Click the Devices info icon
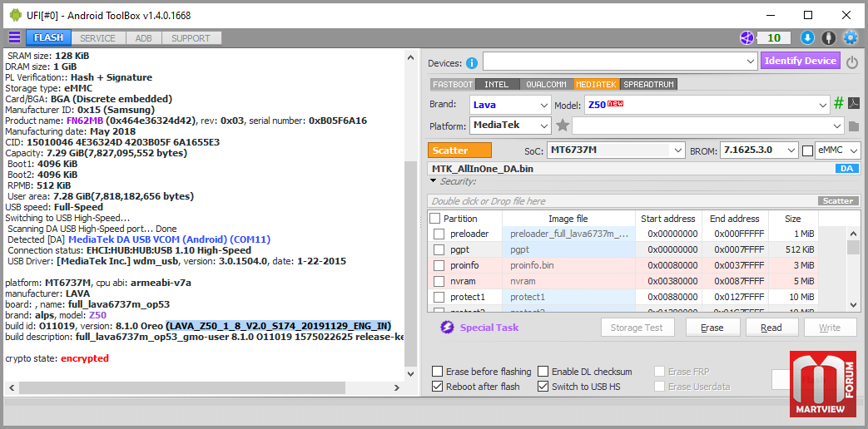The width and height of the screenshot is (868, 429). (472, 63)
